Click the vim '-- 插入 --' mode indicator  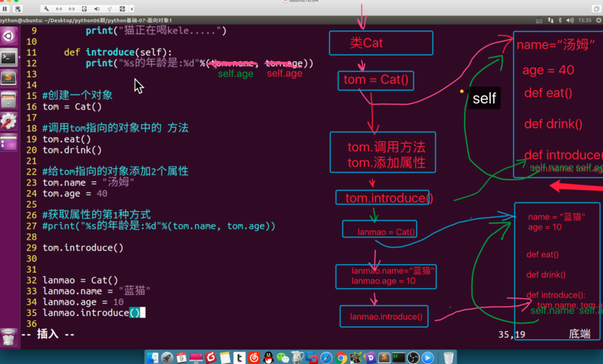(48, 334)
